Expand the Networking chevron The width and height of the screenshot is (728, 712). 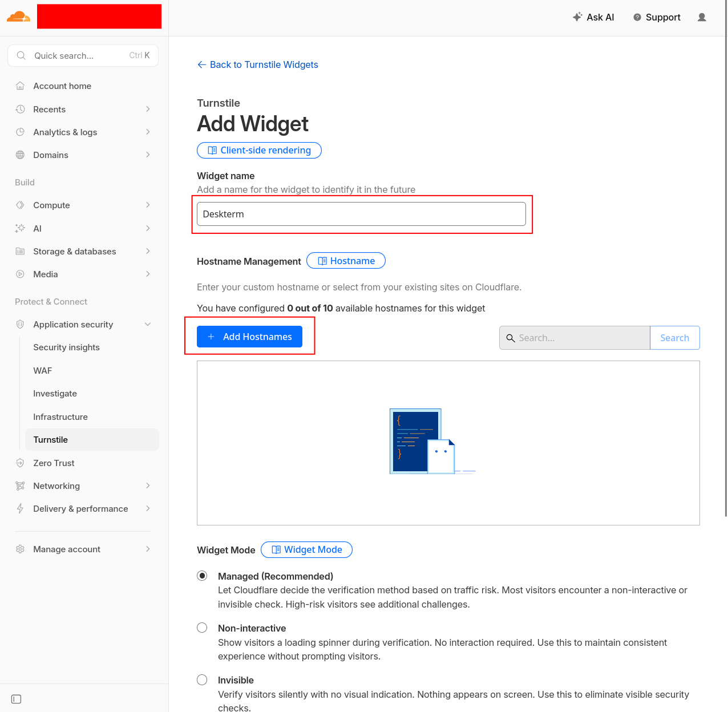point(148,486)
